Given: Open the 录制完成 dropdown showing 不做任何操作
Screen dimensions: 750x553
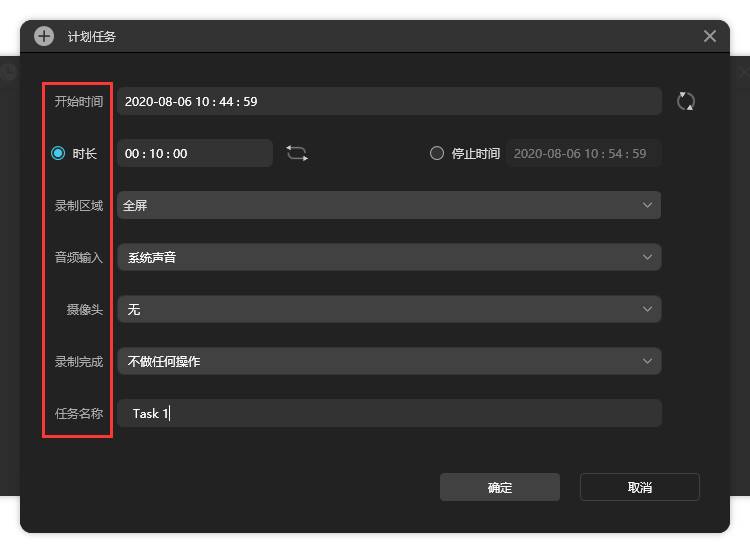Looking at the screenshot, I should [389, 361].
